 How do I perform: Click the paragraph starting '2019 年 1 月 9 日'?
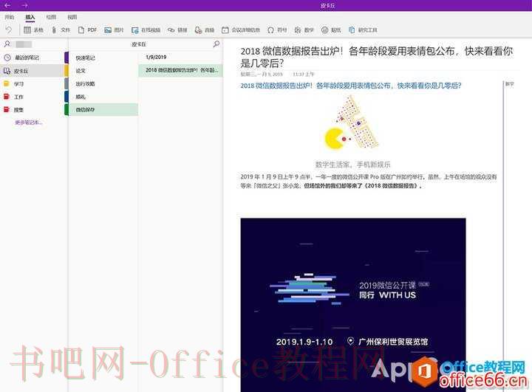(369, 181)
